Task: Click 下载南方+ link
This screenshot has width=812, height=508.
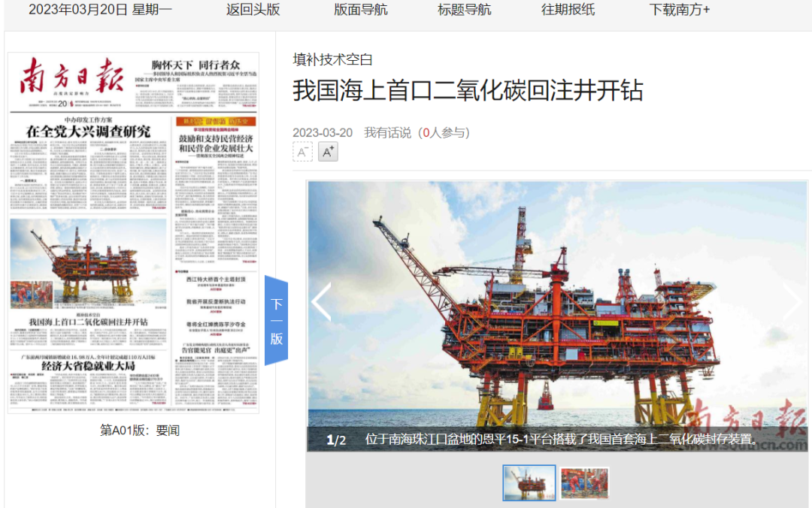Action: (680, 10)
